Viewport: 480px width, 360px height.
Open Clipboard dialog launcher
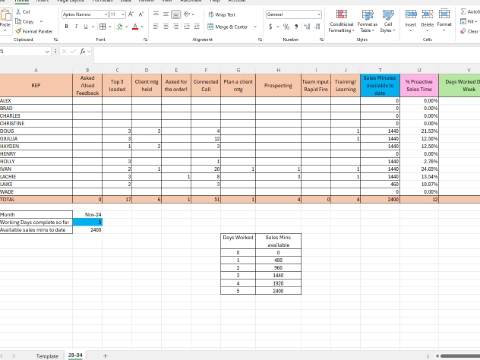pyautogui.click(x=56, y=39)
